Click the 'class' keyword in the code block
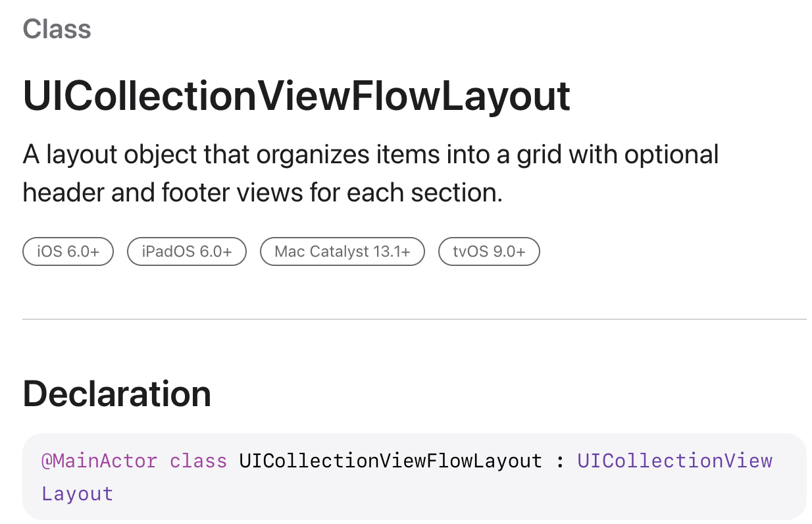Image resolution: width=812 pixels, height=524 pixels. (x=198, y=460)
